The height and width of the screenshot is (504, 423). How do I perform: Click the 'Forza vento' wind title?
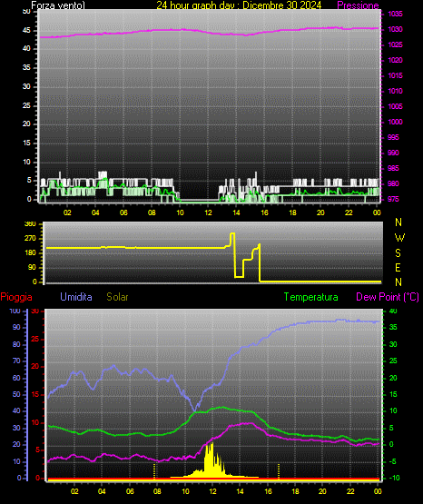(x=58, y=5)
